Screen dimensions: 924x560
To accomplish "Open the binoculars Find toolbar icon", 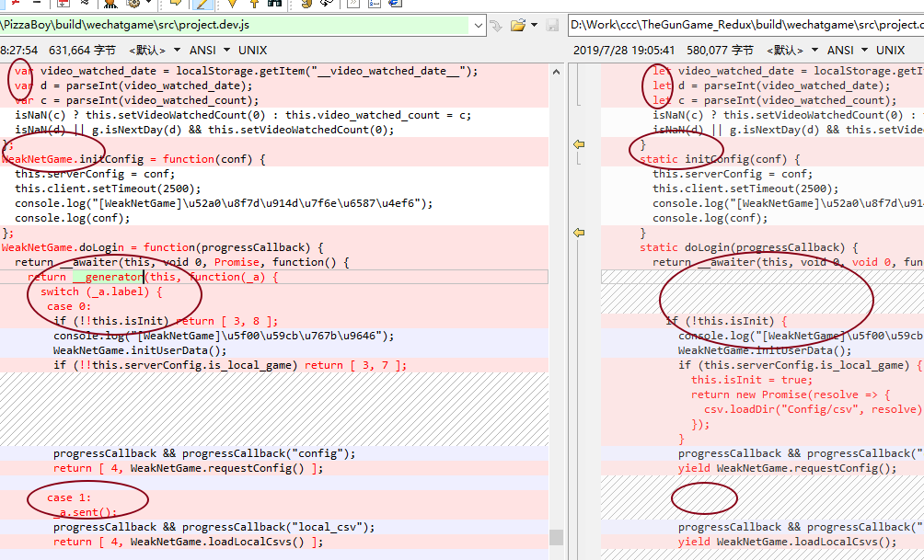I will (x=274, y=3).
